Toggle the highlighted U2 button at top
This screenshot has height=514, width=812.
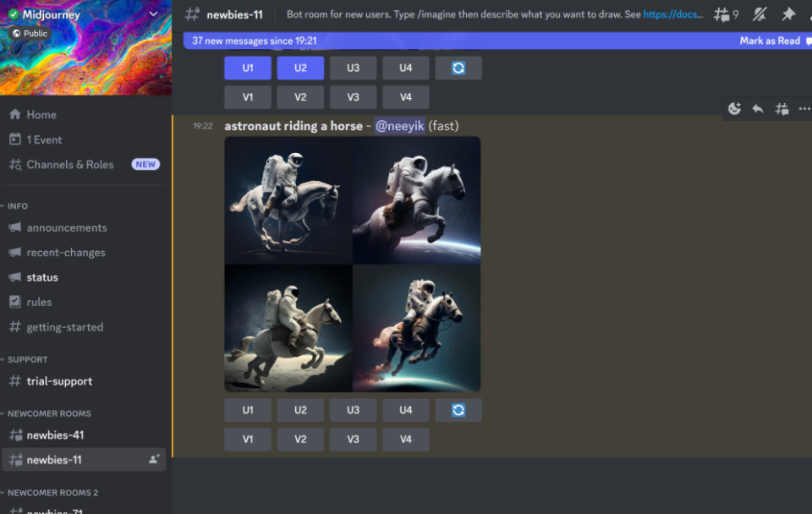pyautogui.click(x=300, y=68)
